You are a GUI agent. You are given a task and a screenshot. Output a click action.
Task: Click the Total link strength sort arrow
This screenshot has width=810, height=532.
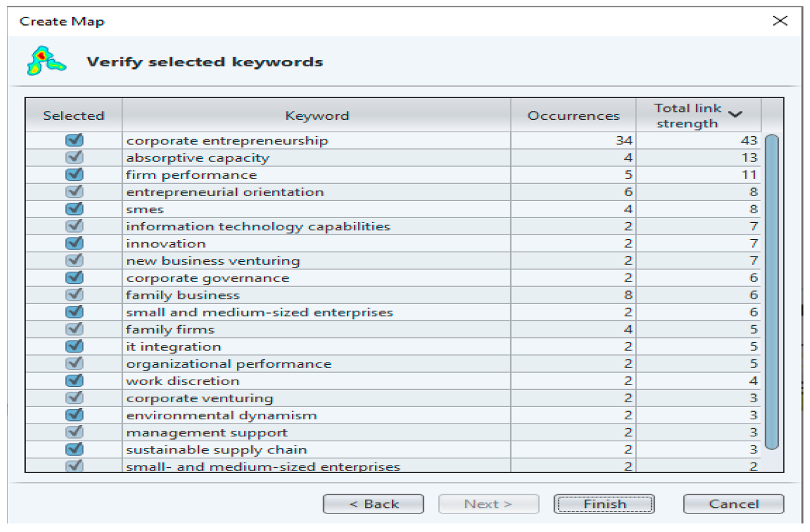pyautogui.click(x=735, y=115)
